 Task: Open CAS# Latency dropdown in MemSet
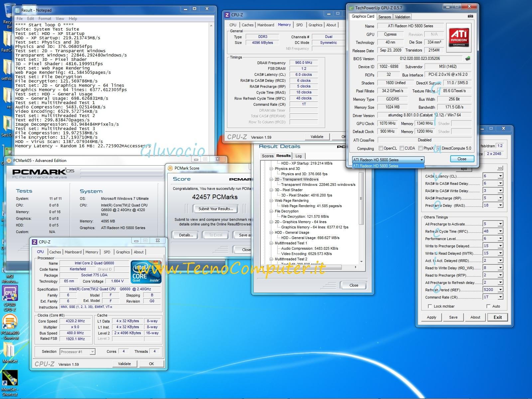click(x=500, y=176)
